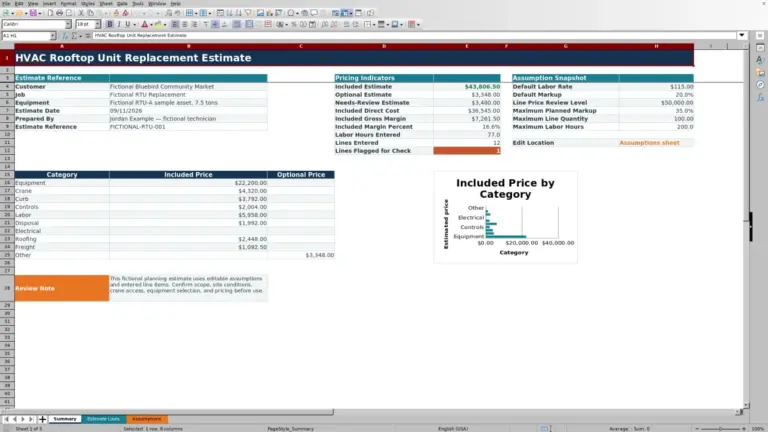
Task: Click the Background Color highlight swatch
Action: (158, 24)
